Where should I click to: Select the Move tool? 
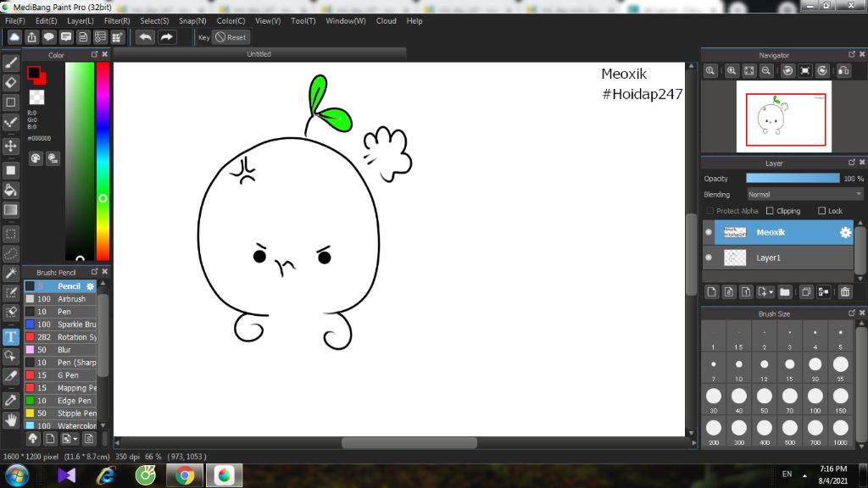[10, 146]
